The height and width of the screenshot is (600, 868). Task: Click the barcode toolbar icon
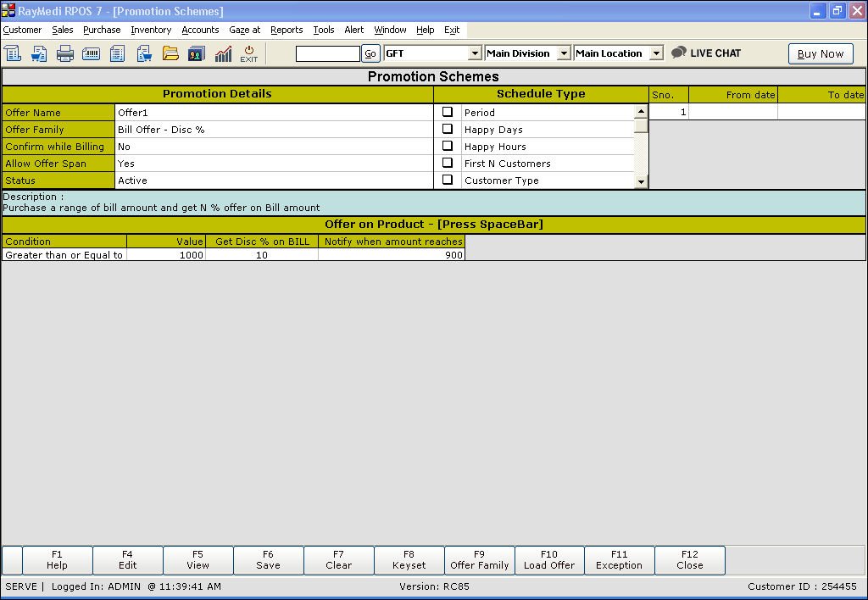(x=91, y=53)
